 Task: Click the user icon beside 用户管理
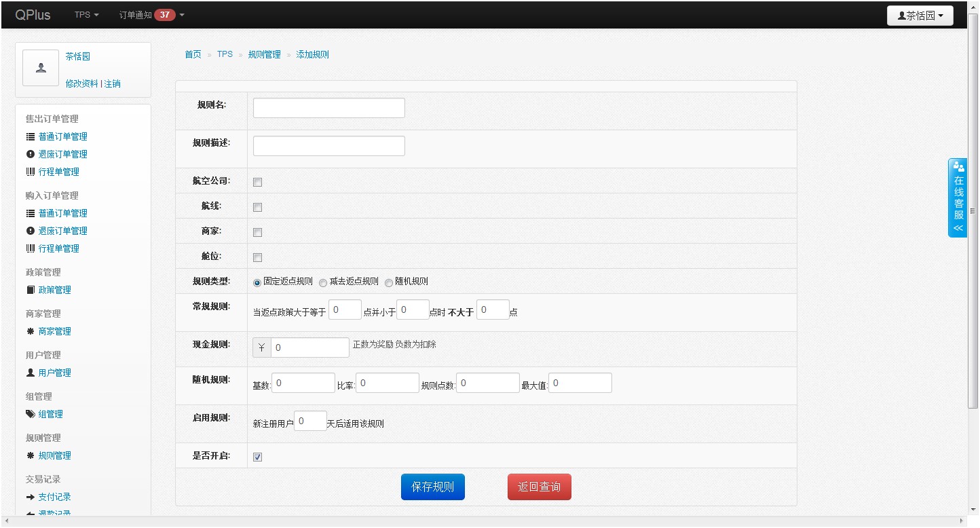click(x=31, y=373)
